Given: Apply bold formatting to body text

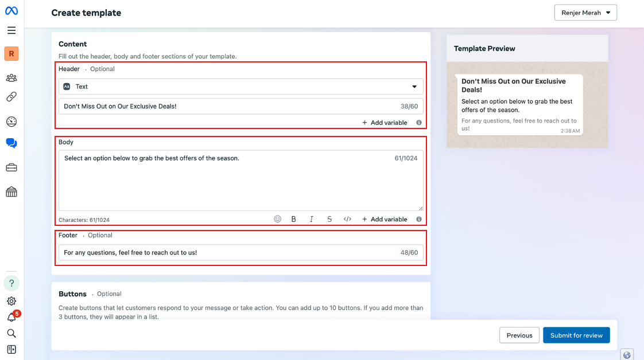Looking at the screenshot, I should 294,219.
